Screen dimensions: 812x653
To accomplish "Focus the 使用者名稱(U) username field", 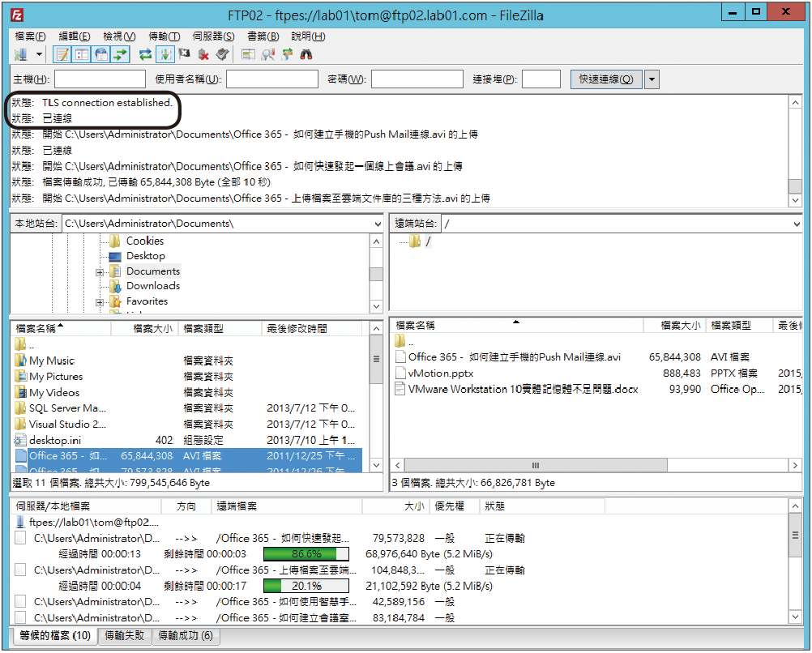I will [271, 79].
